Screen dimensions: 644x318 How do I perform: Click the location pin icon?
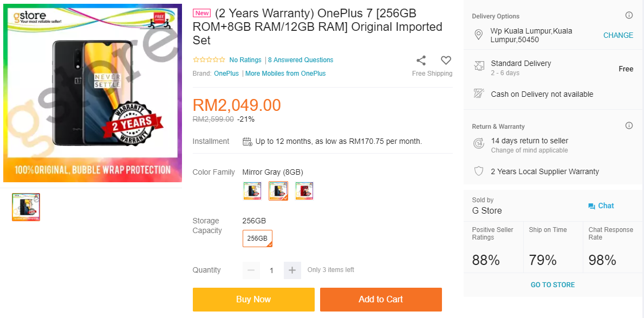click(478, 35)
